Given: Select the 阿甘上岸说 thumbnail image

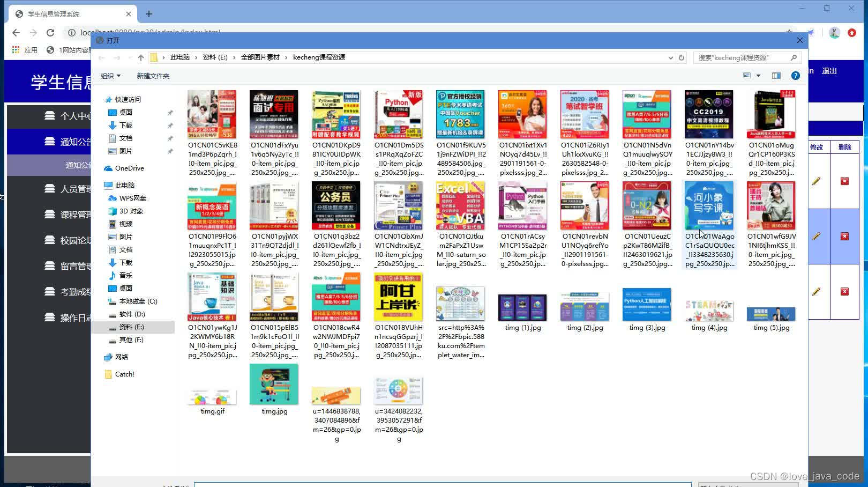Looking at the screenshot, I should pyautogui.click(x=398, y=297).
